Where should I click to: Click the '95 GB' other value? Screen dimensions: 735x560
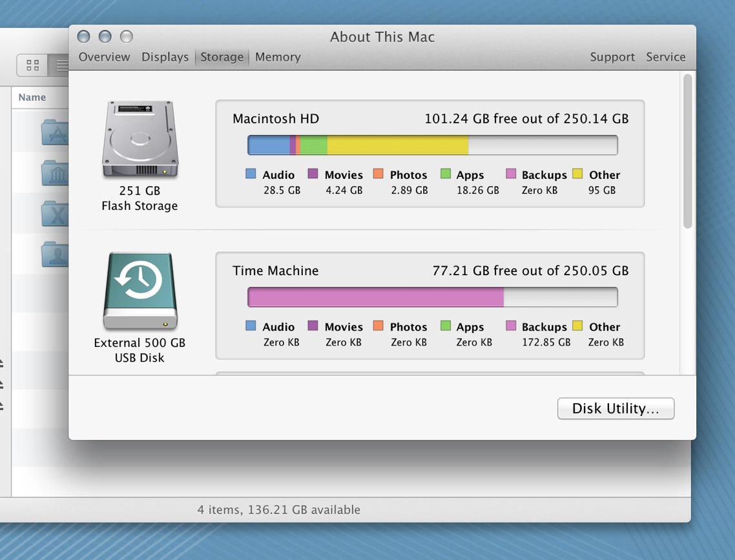[x=602, y=191]
